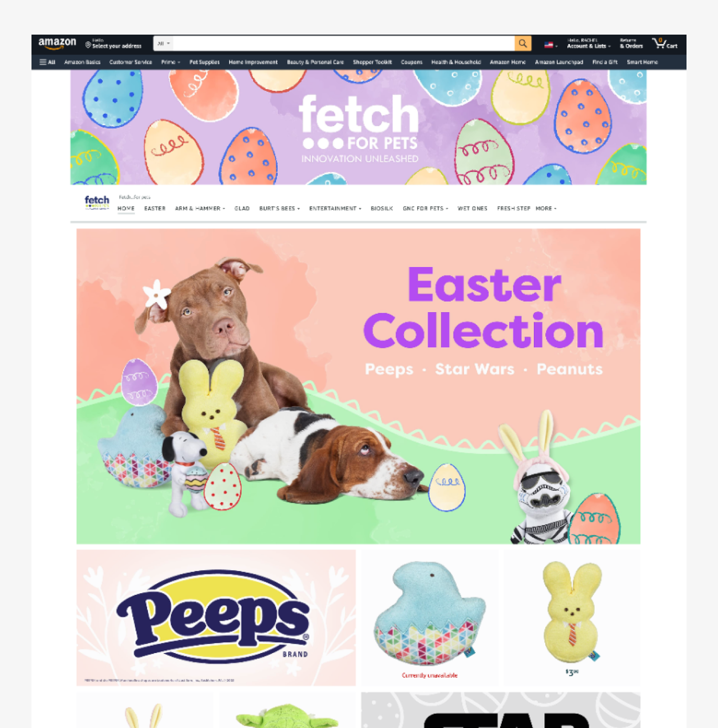Click Customer Service in navigation bar
The height and width of the screenshot is (728, 718).
[131, 62]
